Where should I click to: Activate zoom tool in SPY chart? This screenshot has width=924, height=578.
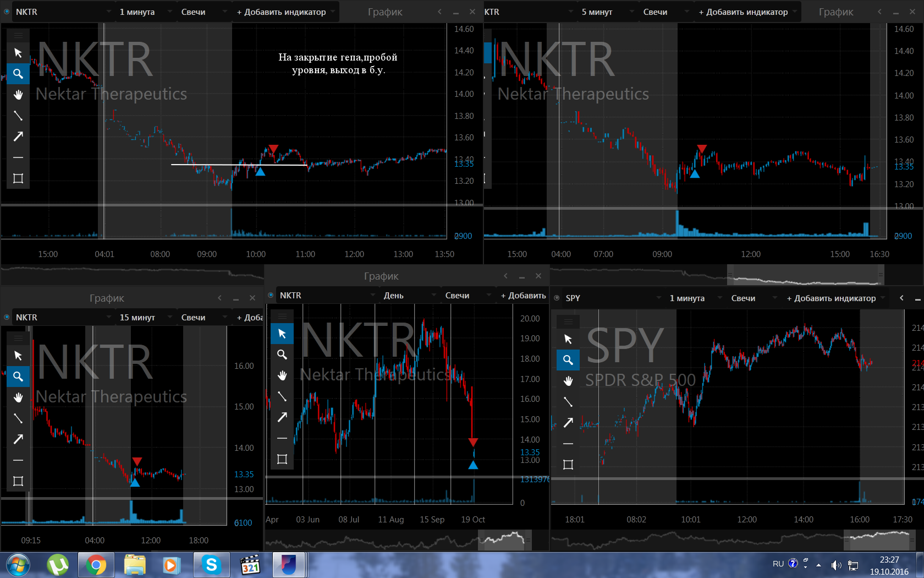[x=568, y=360]
